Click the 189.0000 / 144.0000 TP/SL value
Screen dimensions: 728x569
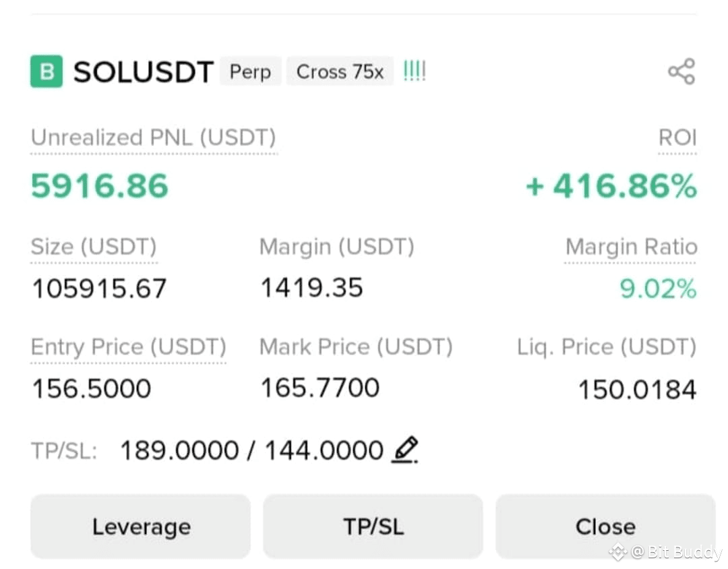tap(251, 450)
